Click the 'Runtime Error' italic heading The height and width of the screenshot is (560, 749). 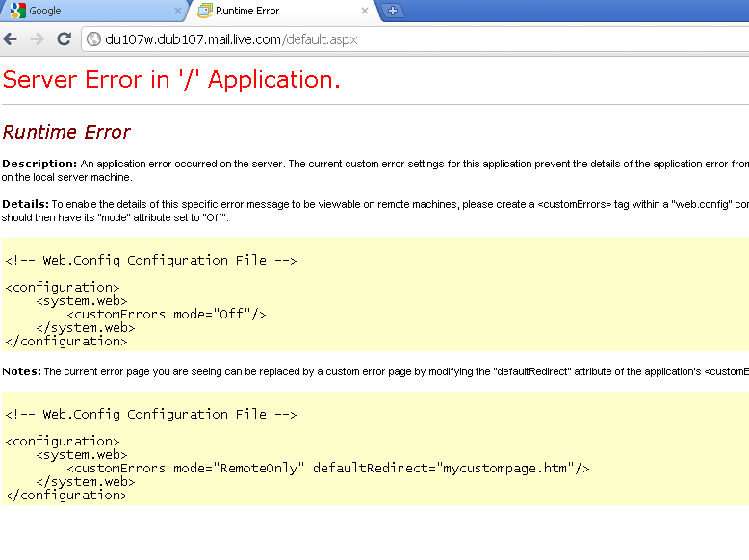(66, 132)
